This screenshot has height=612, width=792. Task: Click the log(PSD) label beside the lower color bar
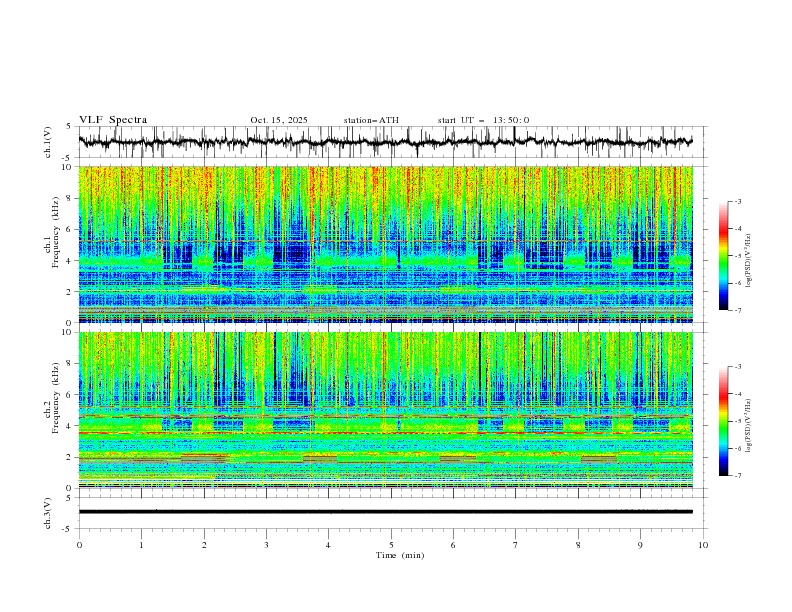(748, 425)
